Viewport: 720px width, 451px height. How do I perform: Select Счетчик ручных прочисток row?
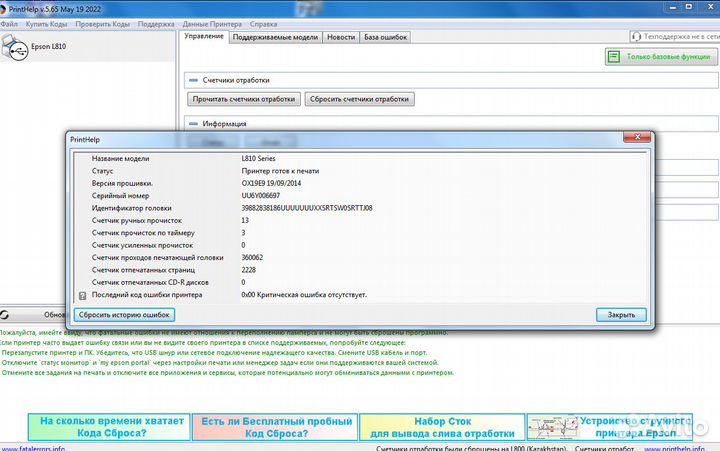(x=360, y=220)
